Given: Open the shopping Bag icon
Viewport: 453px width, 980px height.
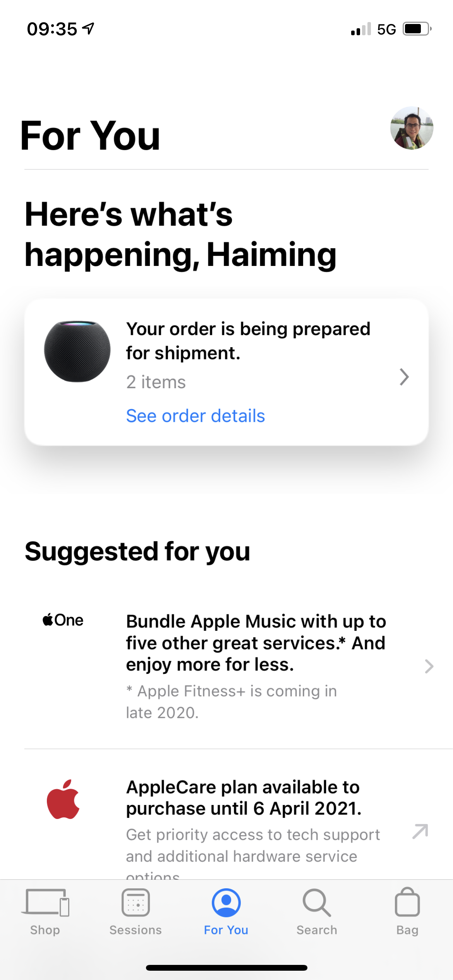Looking at the screenshot, I should click(407, 902).
